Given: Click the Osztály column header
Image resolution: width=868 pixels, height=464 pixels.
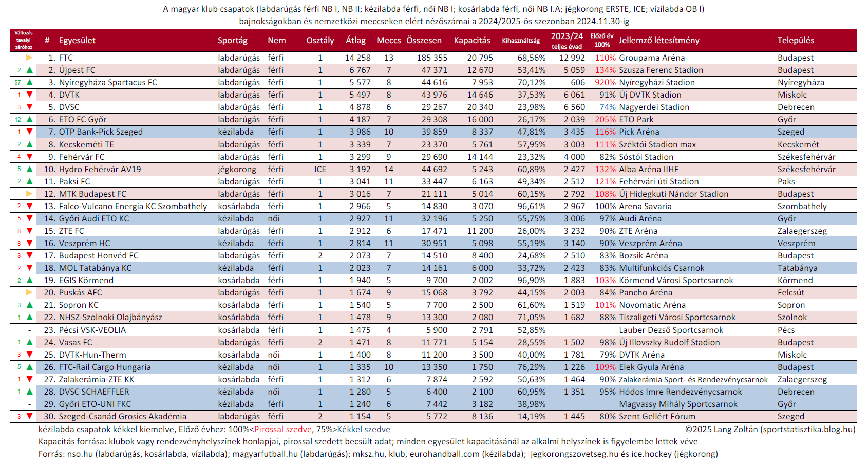Looking at the screenshot, I should tap(320, 40).
